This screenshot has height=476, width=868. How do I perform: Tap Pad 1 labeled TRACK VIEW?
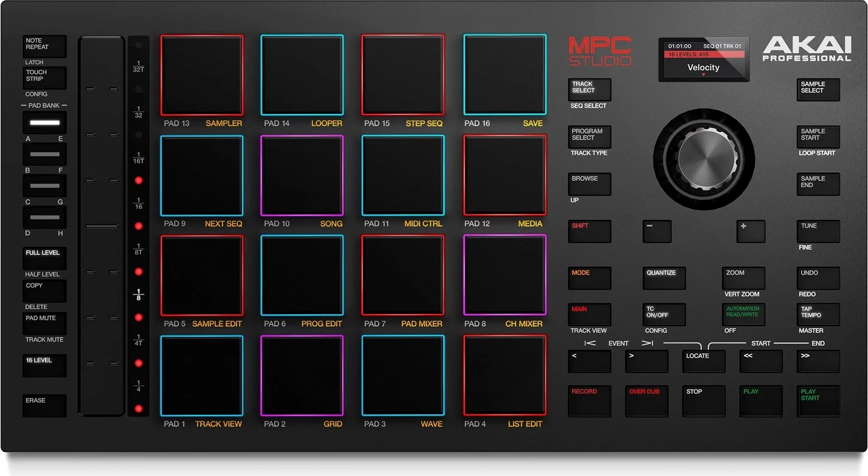point(202,375)
